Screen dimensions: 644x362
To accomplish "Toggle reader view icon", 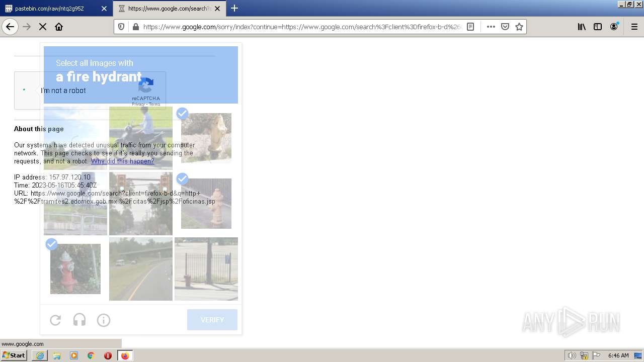I will point(470,27).
